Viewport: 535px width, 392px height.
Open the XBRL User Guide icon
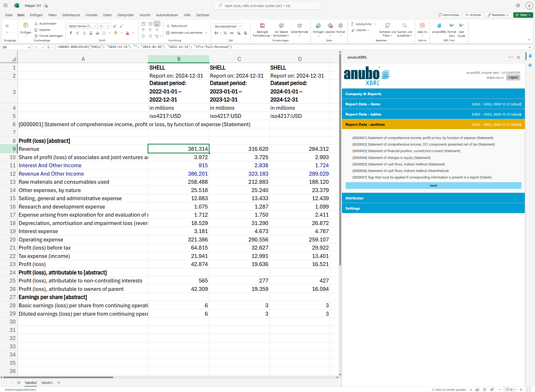461,26
